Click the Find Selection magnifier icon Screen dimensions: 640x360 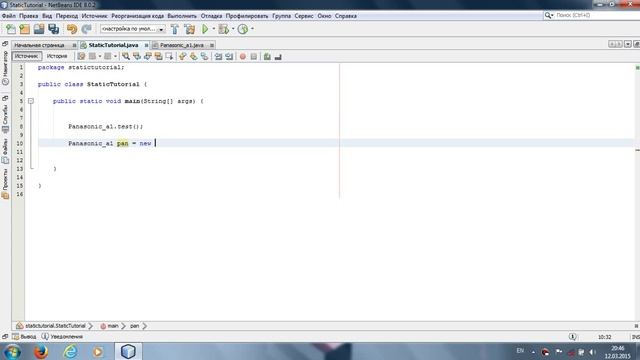click(126, 57)
